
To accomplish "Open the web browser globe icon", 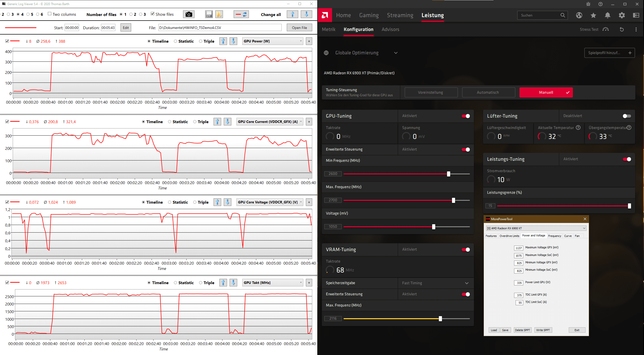I will 579,15.
